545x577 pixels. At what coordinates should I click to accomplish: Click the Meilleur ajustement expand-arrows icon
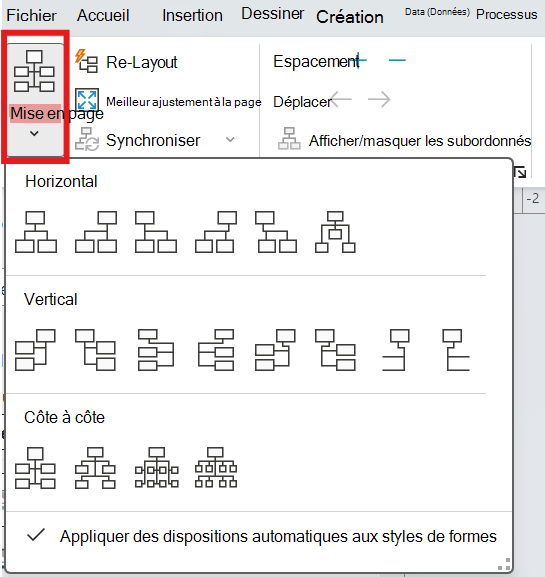87,100
